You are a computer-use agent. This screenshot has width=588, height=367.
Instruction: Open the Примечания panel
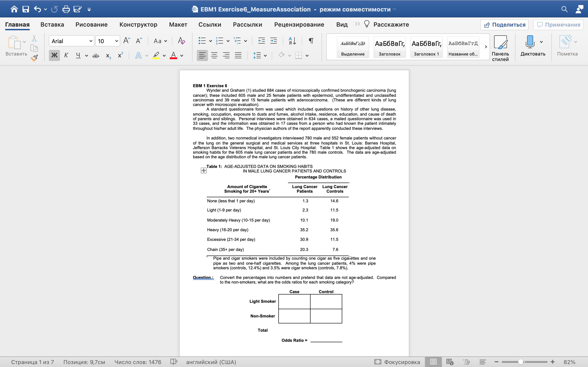point(558,24)
